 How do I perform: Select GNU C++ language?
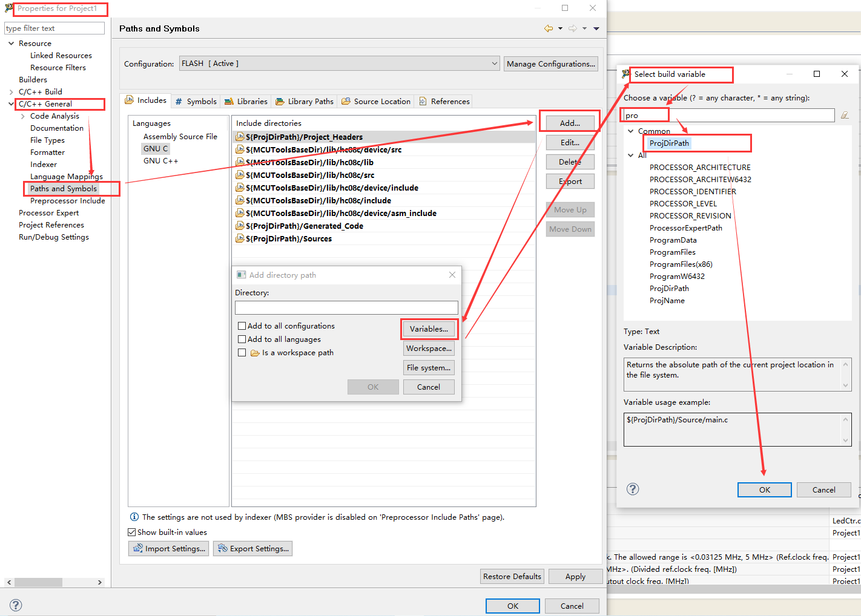[161, 161]
